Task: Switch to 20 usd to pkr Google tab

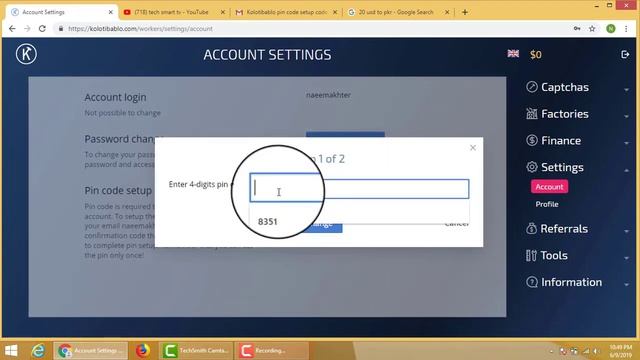Action: [398, 12]
